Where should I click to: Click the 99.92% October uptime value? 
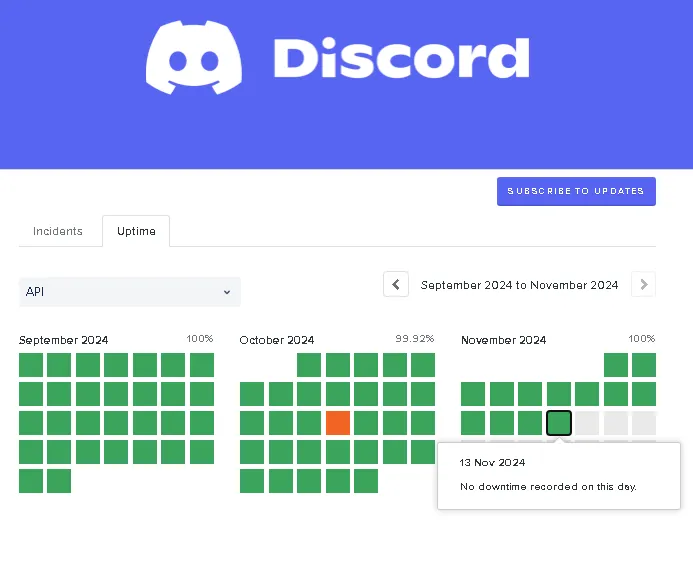click(x=415, y=339)
